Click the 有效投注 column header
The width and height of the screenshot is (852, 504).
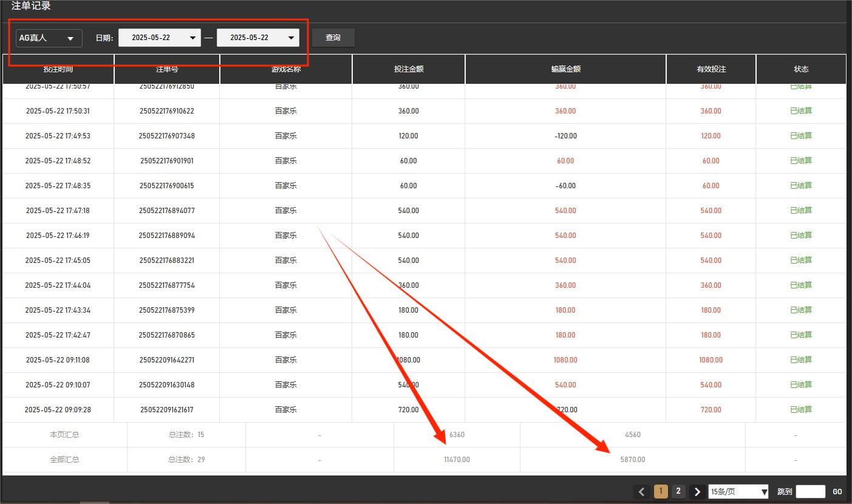tap(711, 69)
